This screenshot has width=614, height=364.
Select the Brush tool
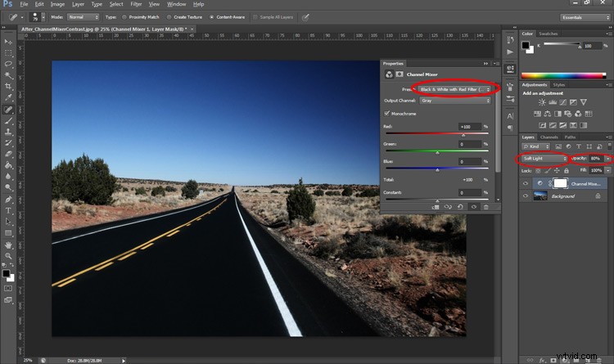[x=8, y=121]
